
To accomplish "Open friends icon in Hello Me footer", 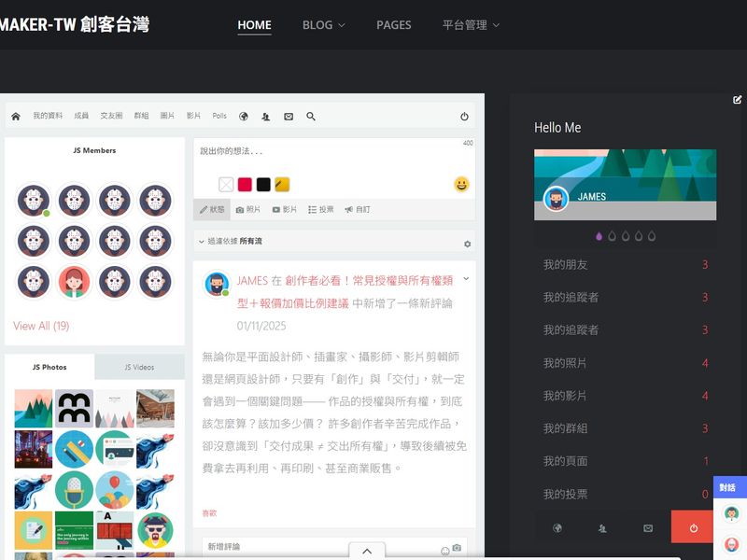I will [x=602, y=527].
